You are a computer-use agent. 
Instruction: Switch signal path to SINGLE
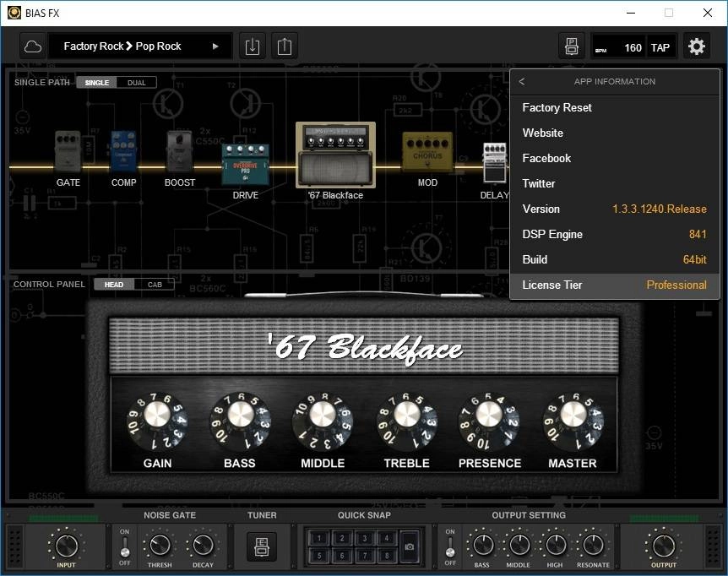pyautogui.click(x=97, y=83)
